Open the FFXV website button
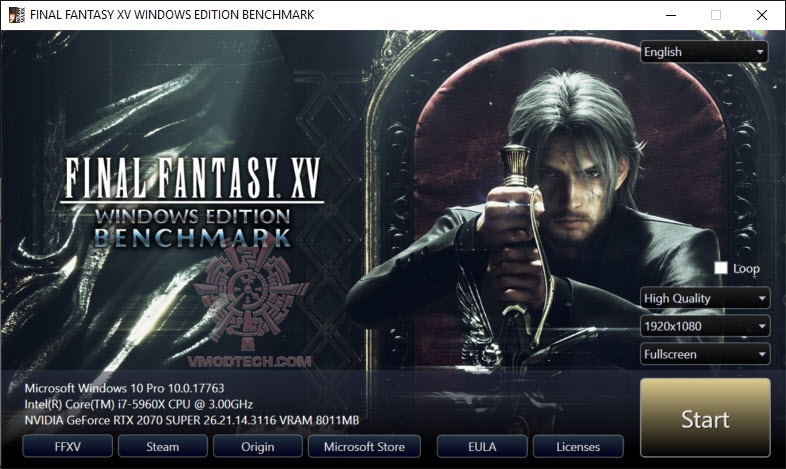This screenshot has width=786, height=469. click(x=67, y=446)
